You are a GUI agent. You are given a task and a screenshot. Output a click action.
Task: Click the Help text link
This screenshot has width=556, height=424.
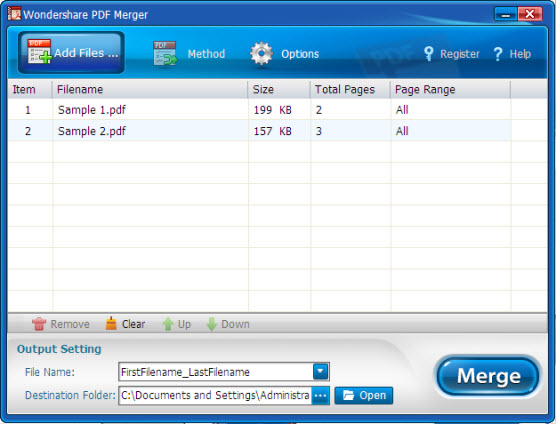tap(520, 54)
